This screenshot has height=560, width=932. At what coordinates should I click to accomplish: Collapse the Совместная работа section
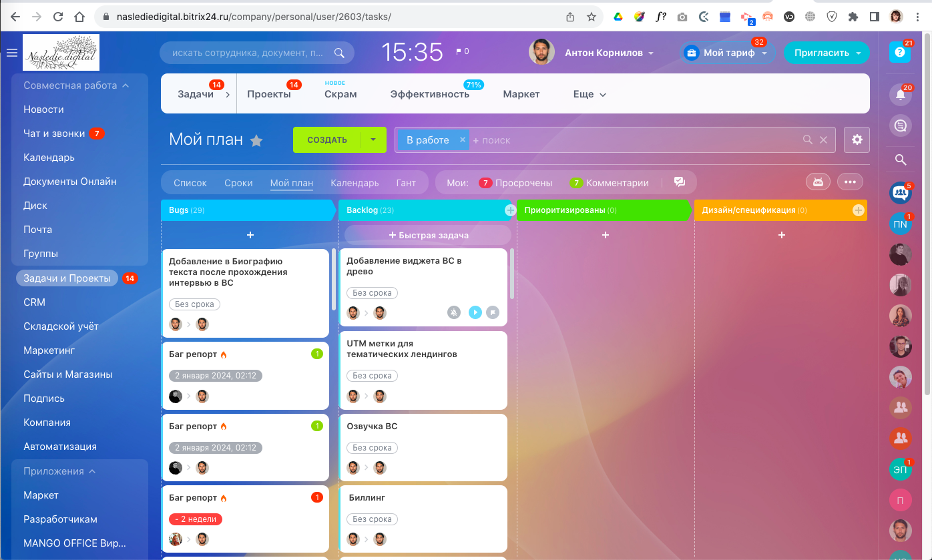pyautogui.click(x=126, y=85)
